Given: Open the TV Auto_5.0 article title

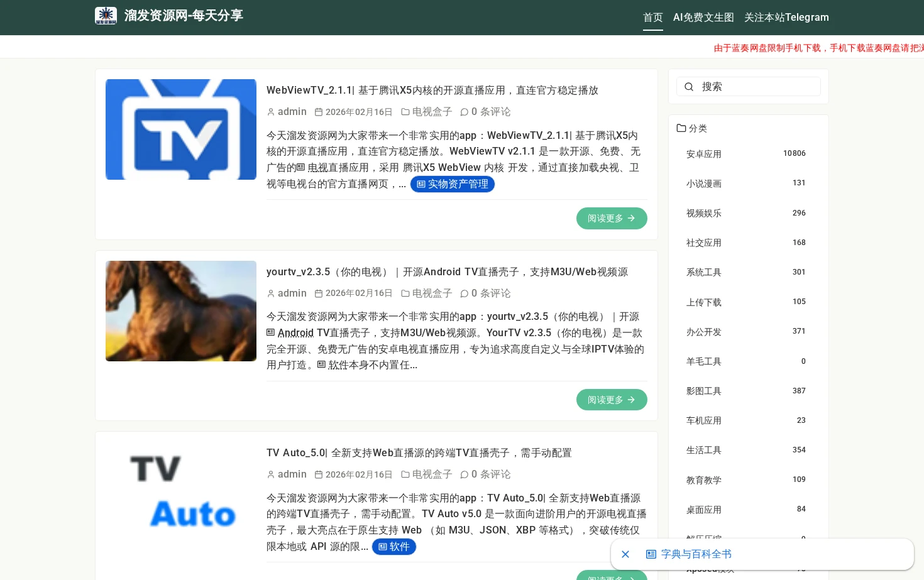Looking at the screenshot, I should point(419,453).
